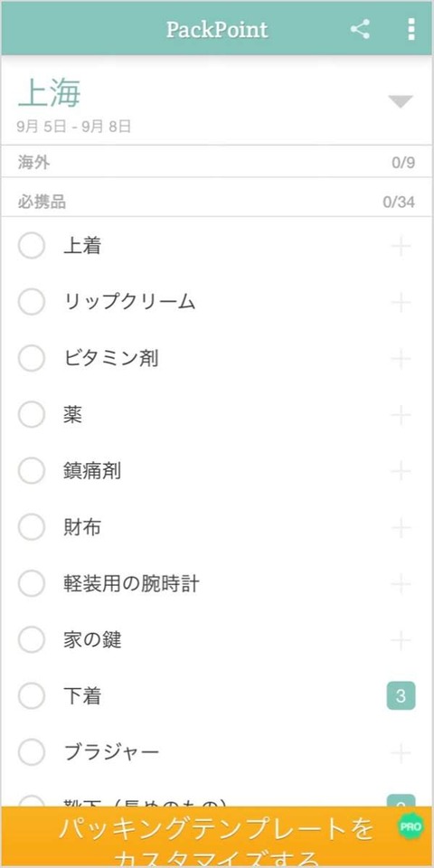Screen dimensions: 434x868
Task: Collapse the 必携品 category section
Action: (217, 202)
